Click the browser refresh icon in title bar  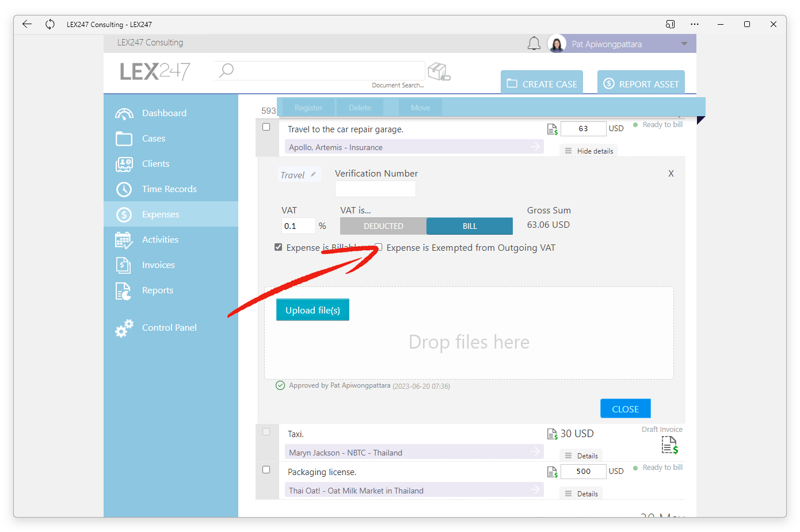(x=50, y=24)
